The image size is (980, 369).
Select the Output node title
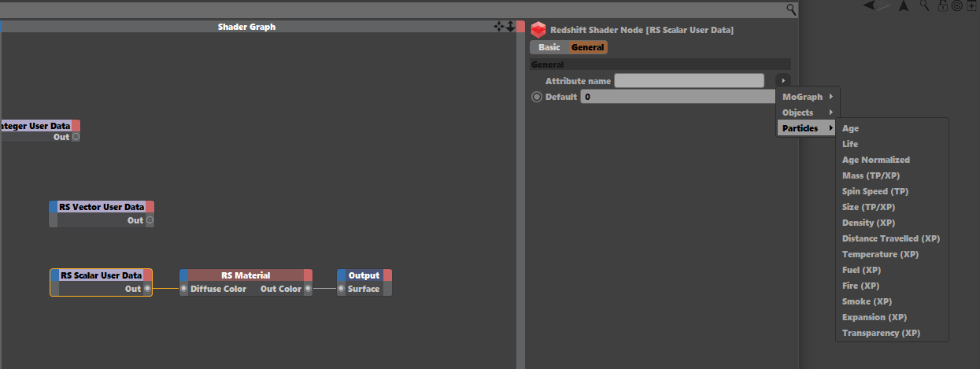(364, 275)
